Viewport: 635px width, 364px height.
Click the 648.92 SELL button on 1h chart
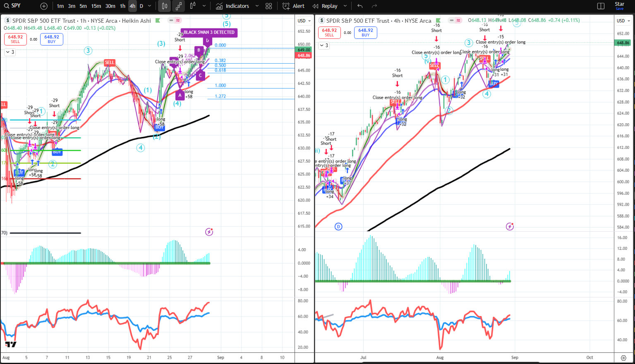tap(15, 39)
